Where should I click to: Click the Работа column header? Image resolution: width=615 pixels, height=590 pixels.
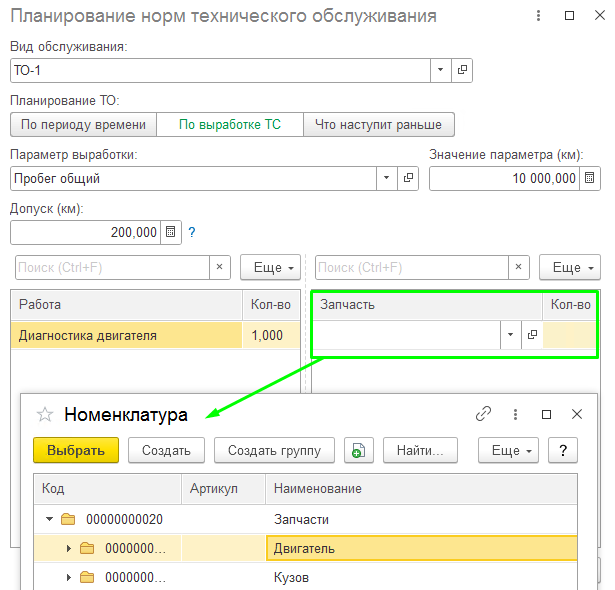(x=126, y=305)
